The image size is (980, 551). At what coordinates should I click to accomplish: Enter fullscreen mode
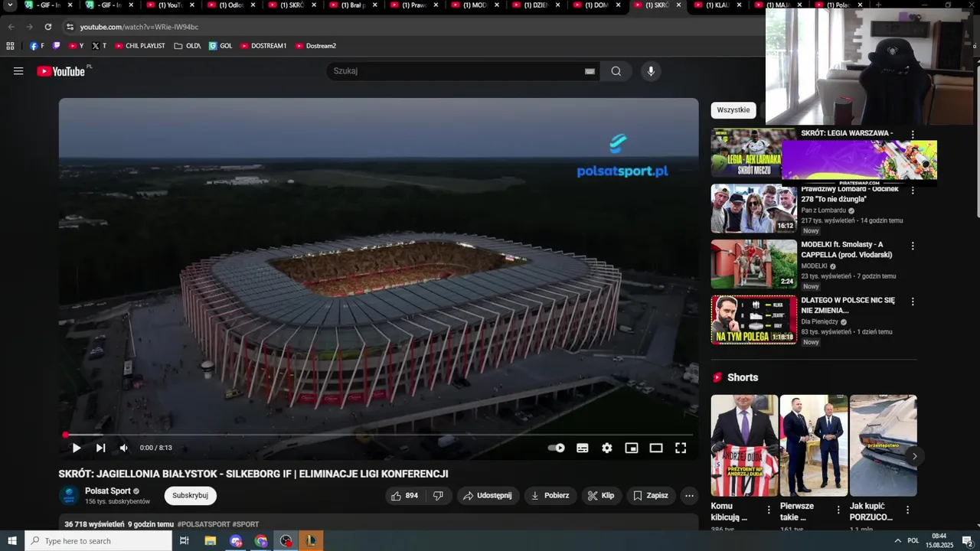pyautogui.click(x=681, y=448)
